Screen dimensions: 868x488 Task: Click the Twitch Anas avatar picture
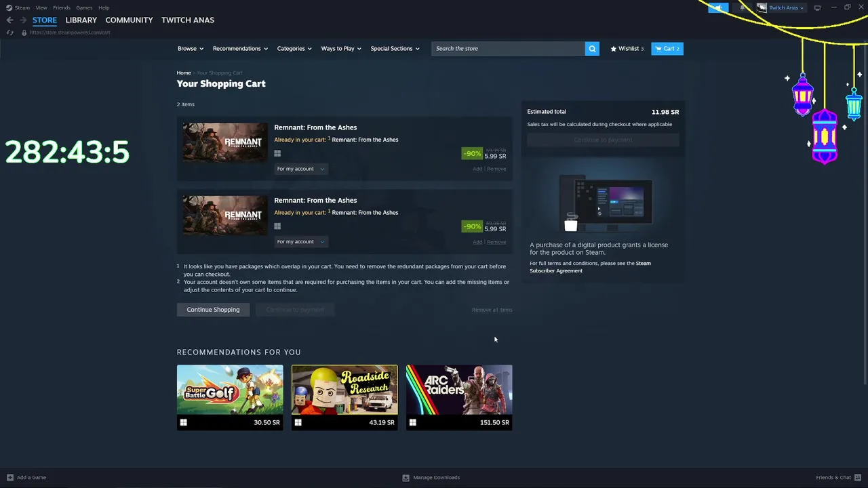click(762, 7)
